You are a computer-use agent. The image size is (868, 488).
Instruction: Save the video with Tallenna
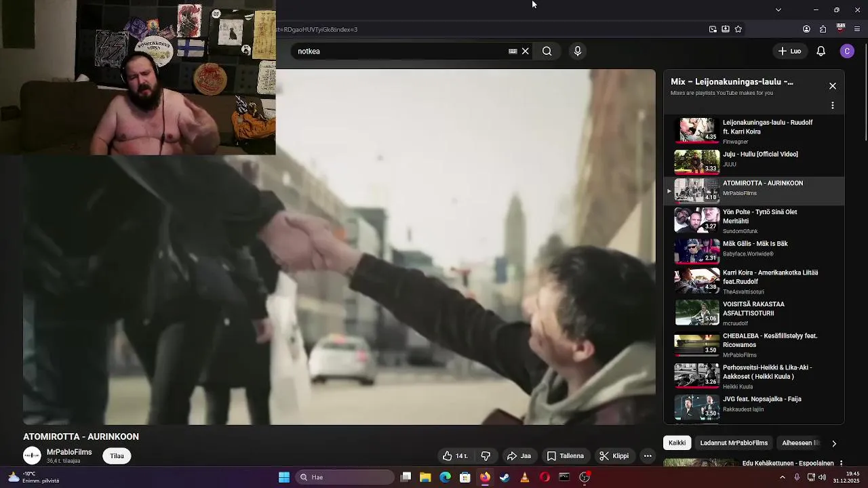pos(566,456)
